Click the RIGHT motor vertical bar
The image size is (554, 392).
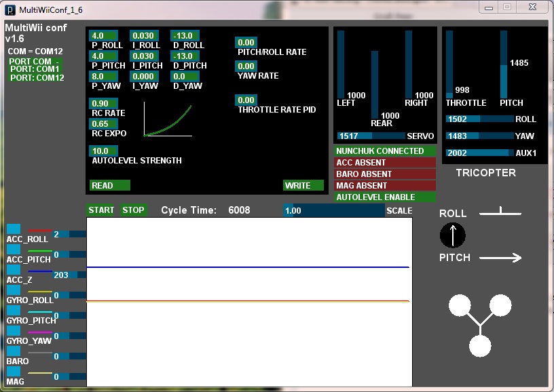point(409,64)
